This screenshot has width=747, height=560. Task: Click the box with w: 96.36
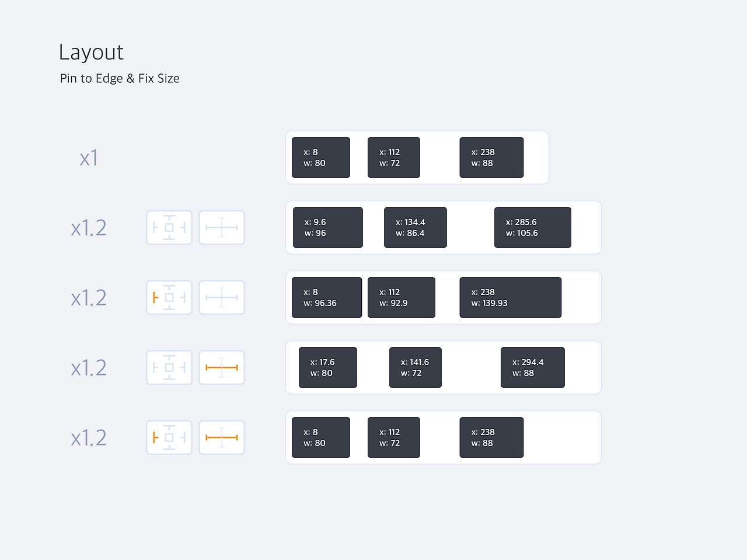[327, 297]
